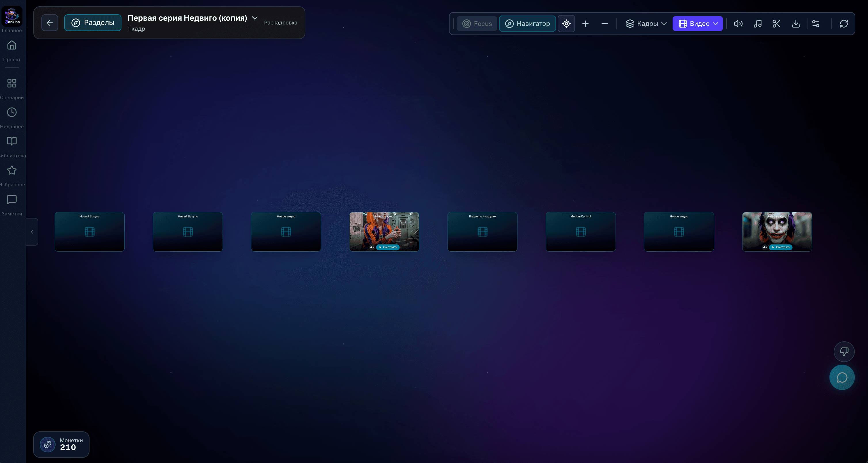Select the scissors cut tool
868x463 pixels.
pos(776,24)
